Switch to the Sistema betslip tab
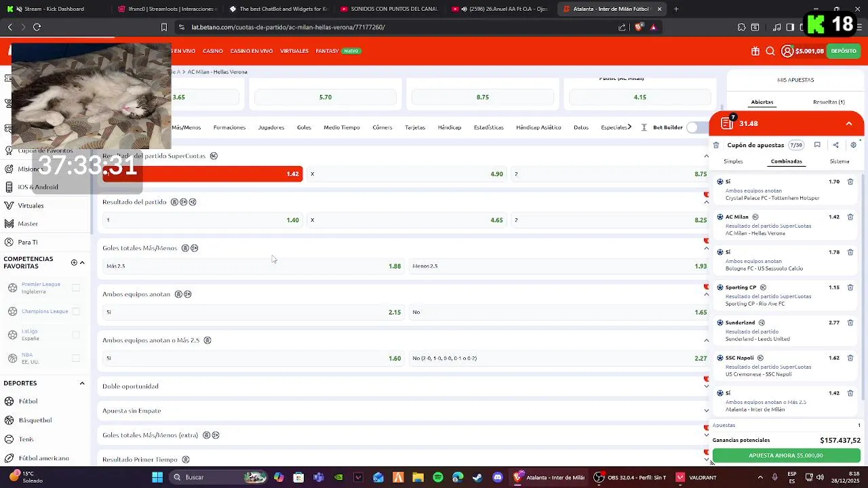This screenshot has width=868, height=488. point(840,161)
